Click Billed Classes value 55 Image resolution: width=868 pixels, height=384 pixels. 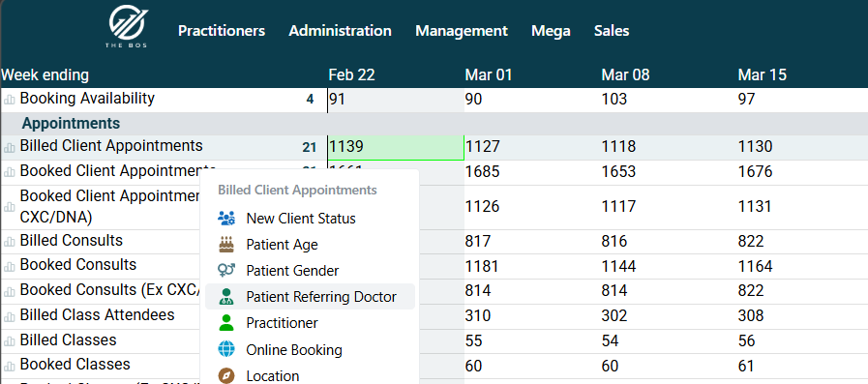tap(473, 340)
